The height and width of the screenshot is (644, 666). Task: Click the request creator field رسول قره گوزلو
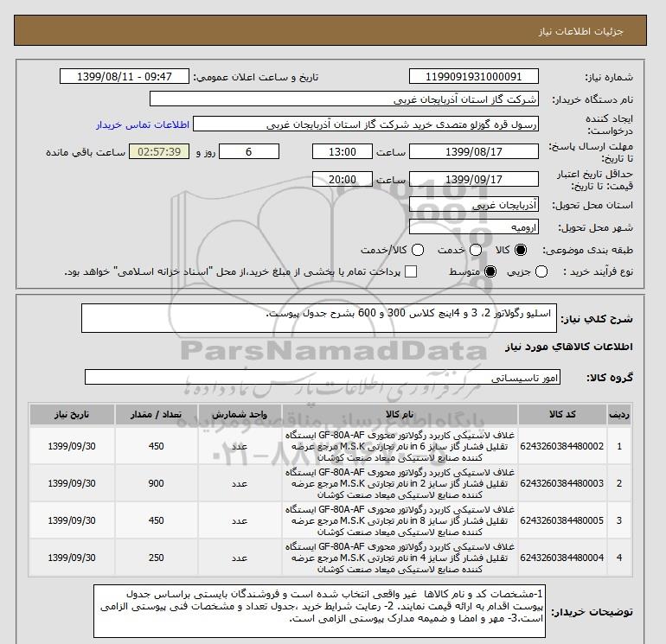(366, 124)
